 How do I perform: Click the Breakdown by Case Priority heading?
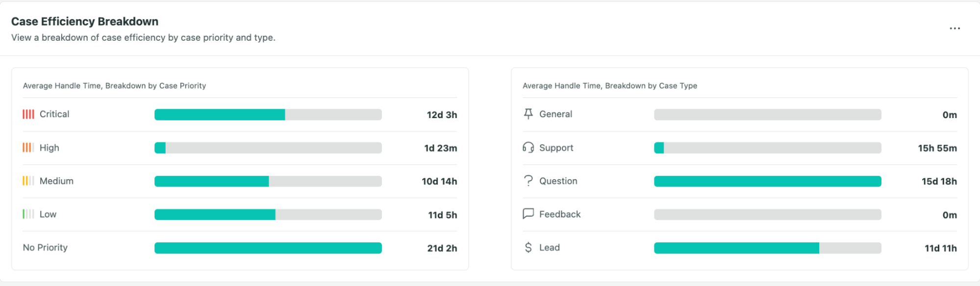pyautogui.click(x=114, y=85)
